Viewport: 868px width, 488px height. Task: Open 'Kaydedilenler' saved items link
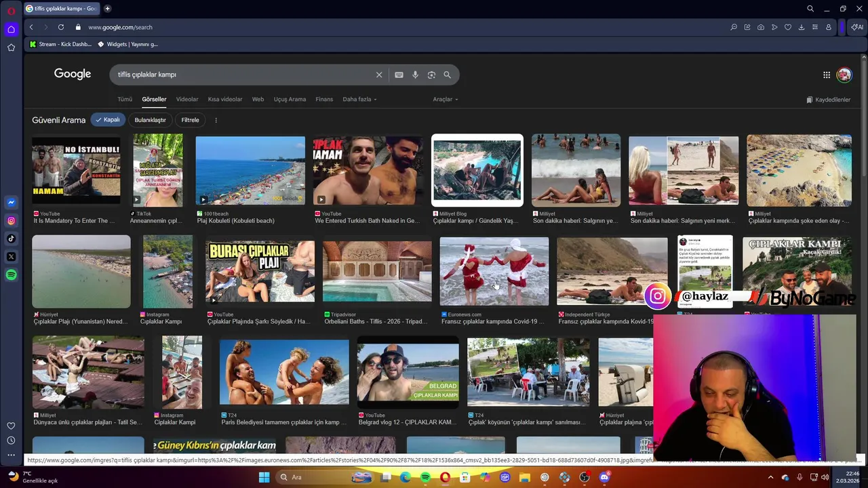(828, 100)
